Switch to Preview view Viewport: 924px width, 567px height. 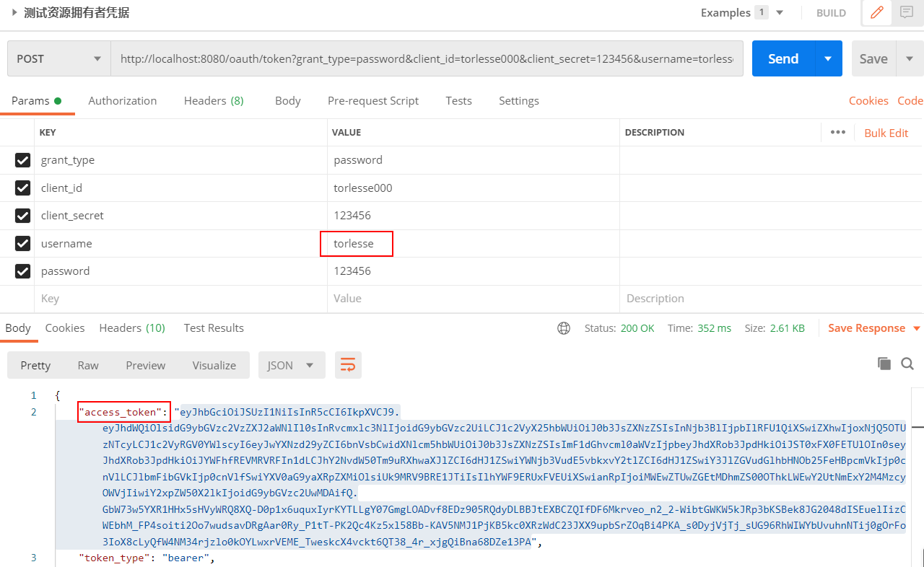click(x=146, y=365)
